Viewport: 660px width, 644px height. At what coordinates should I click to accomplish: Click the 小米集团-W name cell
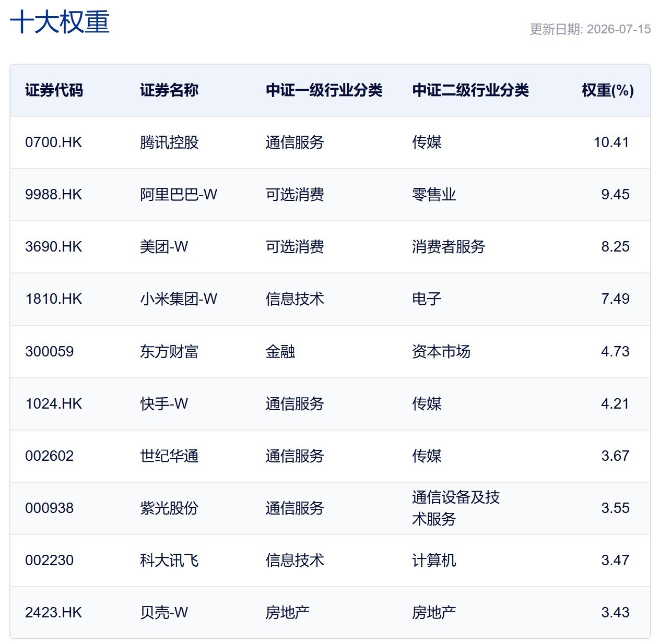point(179,299)
